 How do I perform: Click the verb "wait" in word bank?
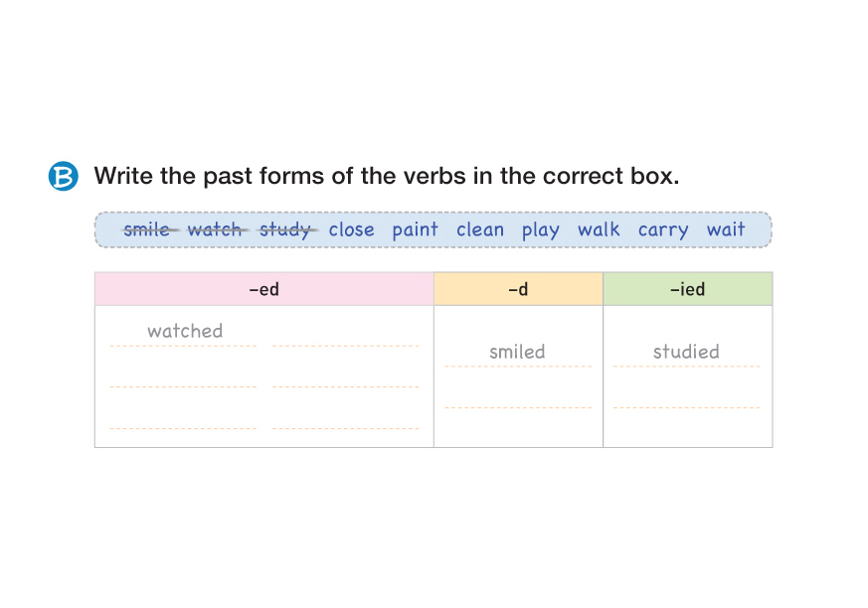[x=726, y=229]
